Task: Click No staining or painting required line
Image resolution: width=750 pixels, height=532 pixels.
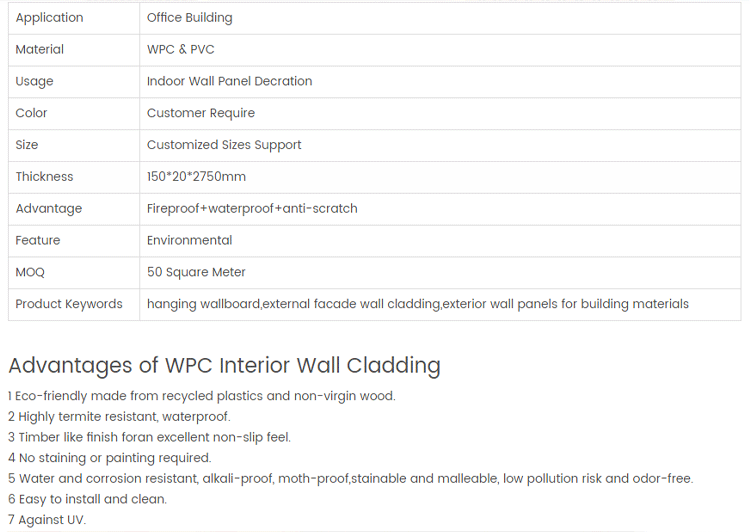Action: coord(110,458)
